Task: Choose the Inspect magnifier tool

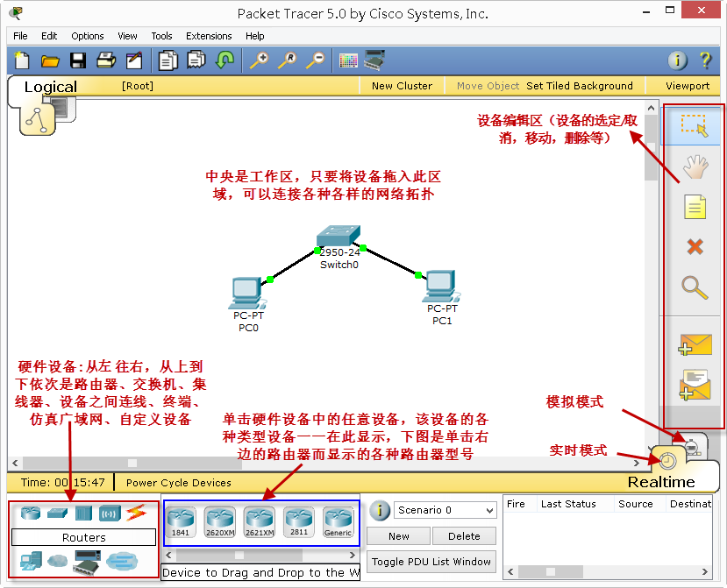Action: point(695,287)
